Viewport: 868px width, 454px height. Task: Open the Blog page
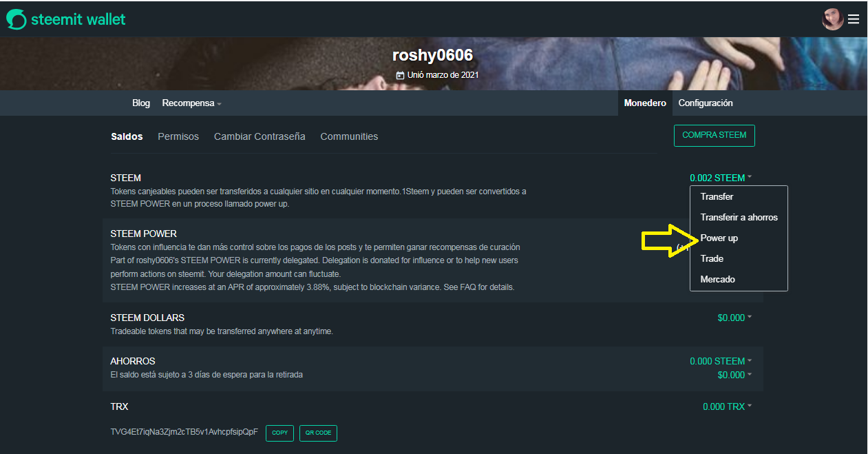[141, 103]
